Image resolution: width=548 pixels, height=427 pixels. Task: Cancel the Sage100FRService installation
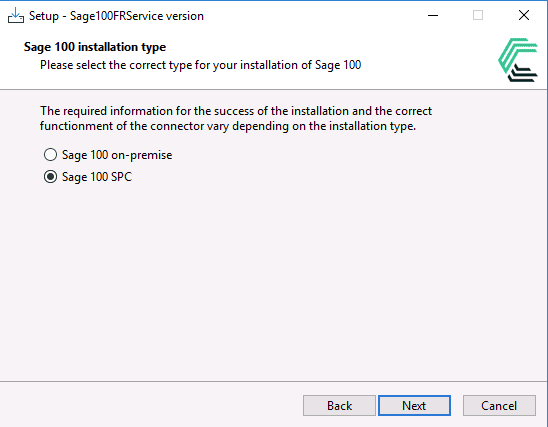[x=499, y=405]
